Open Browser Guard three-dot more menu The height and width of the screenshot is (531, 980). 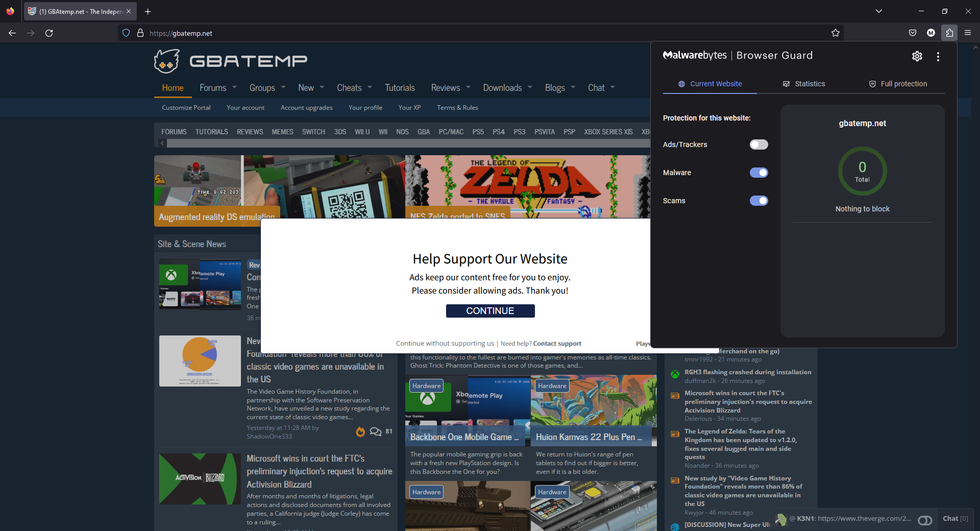(938, 56)
